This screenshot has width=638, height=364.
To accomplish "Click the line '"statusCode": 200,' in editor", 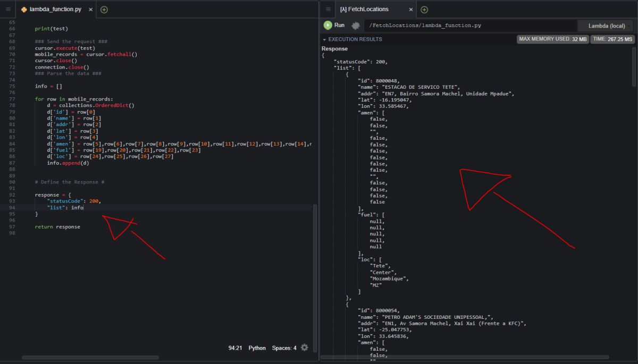I will [74, 201].
